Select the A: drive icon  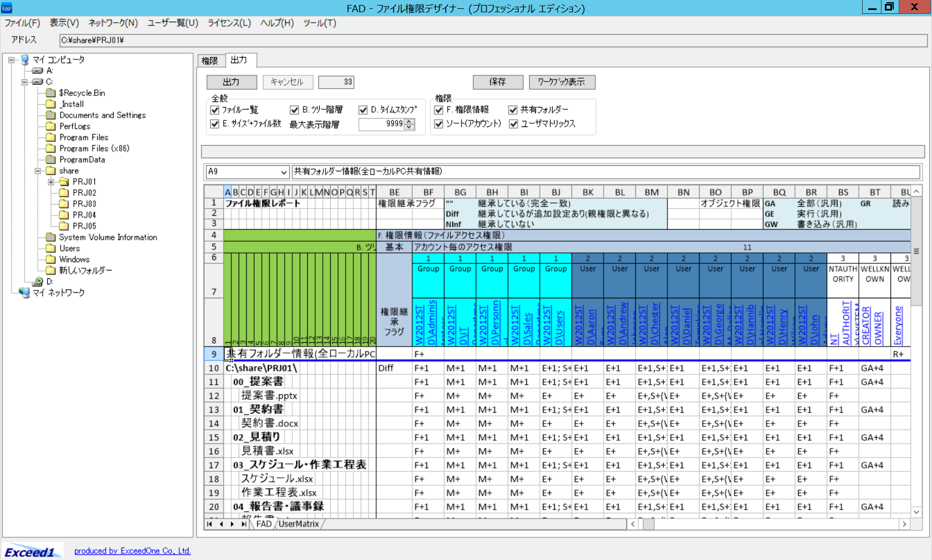38,71
